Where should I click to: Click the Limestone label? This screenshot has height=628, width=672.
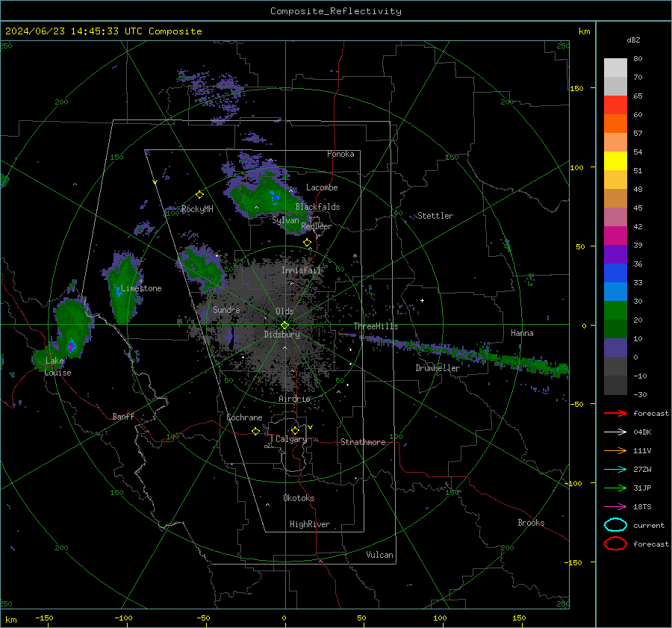[x=141, y=288]
